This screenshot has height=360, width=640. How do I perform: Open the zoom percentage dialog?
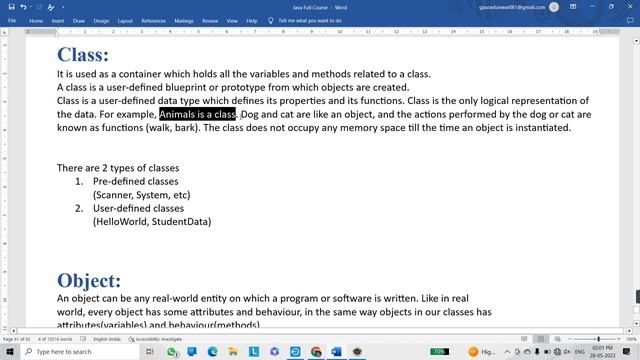coord(631,339)
